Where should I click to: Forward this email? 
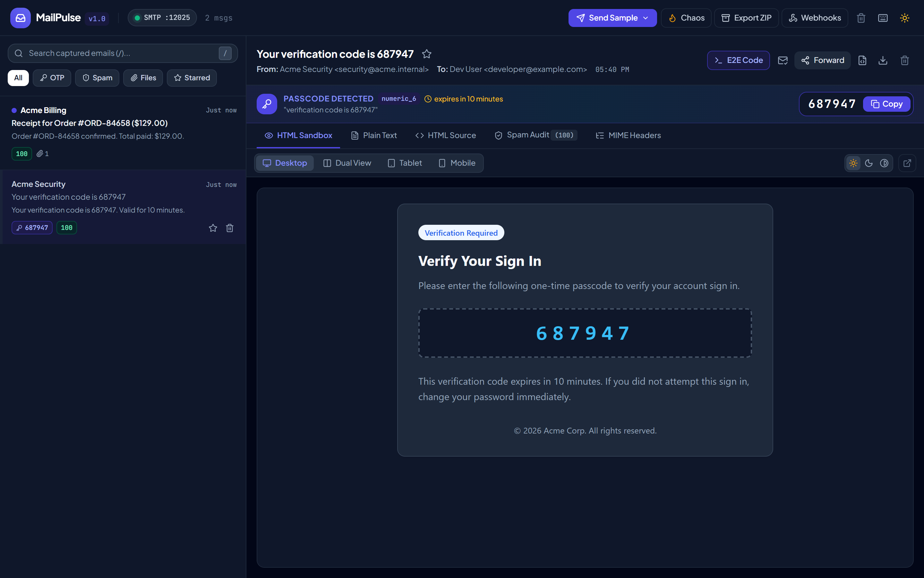pos(822,60)
